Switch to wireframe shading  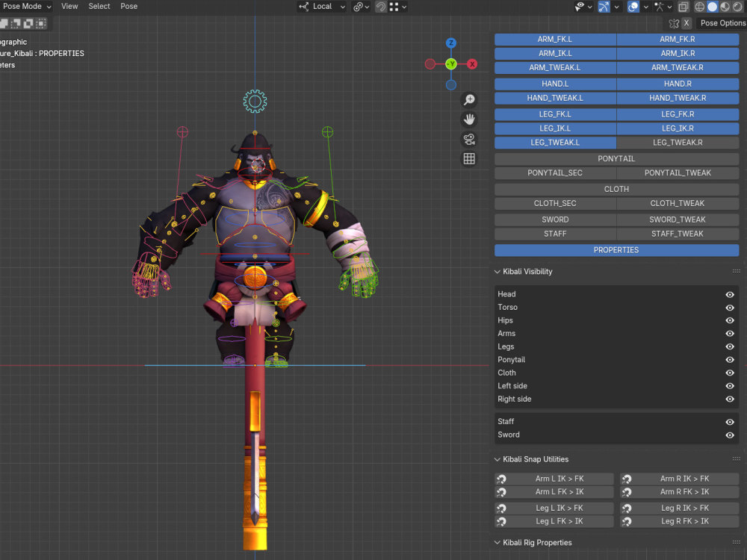tap(700, 7)
